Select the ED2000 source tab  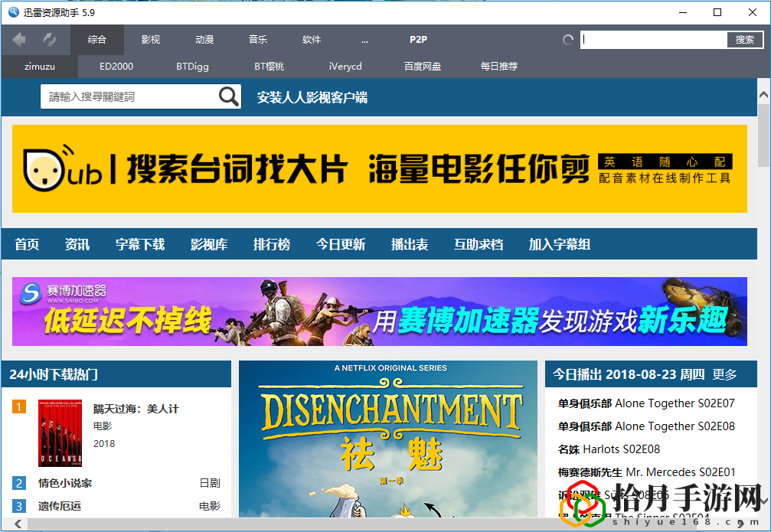coord(116,67)
